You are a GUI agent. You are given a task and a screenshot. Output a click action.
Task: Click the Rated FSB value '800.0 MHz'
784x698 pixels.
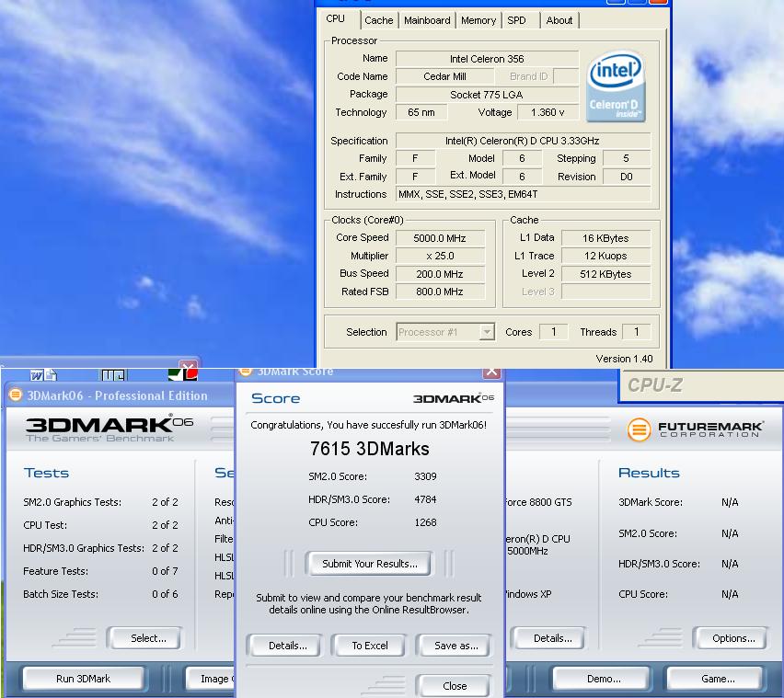pyautogui.click(x=440, y=292)
